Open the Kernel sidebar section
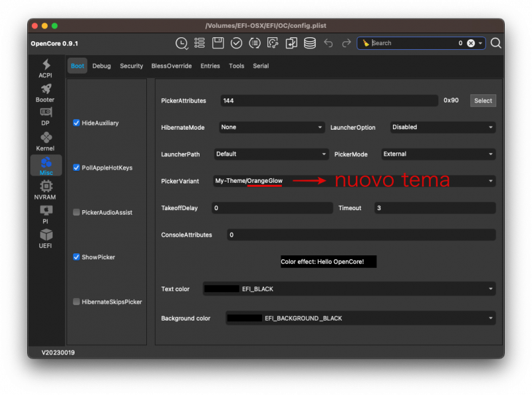 tap(46, 141)
